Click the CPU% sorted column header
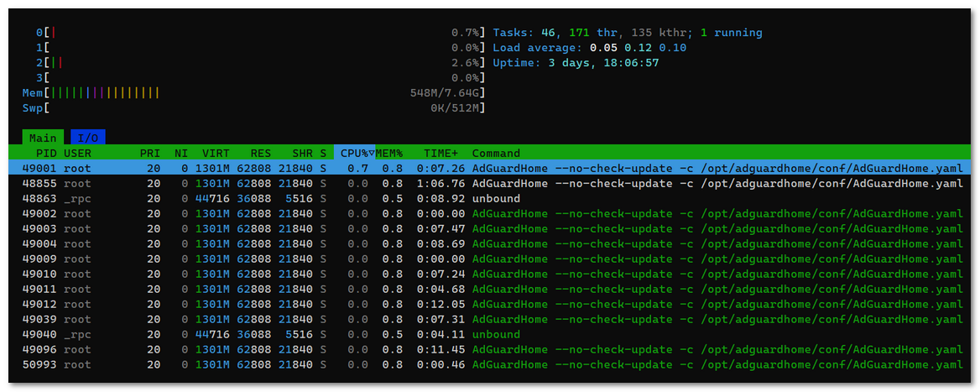 click(354, 153)
